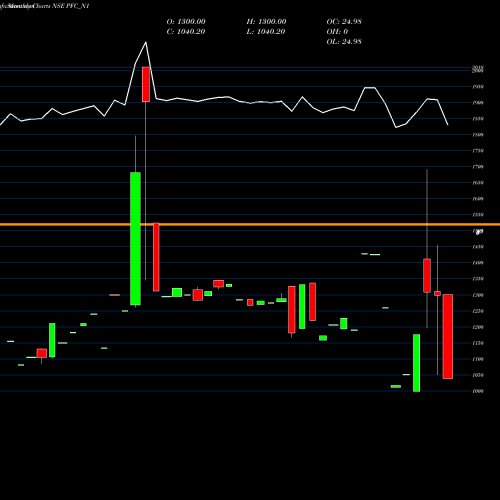Select the red candle at the indicator peak
The width and height of the screenshot is (500, 500).
(x=146, y=84)
